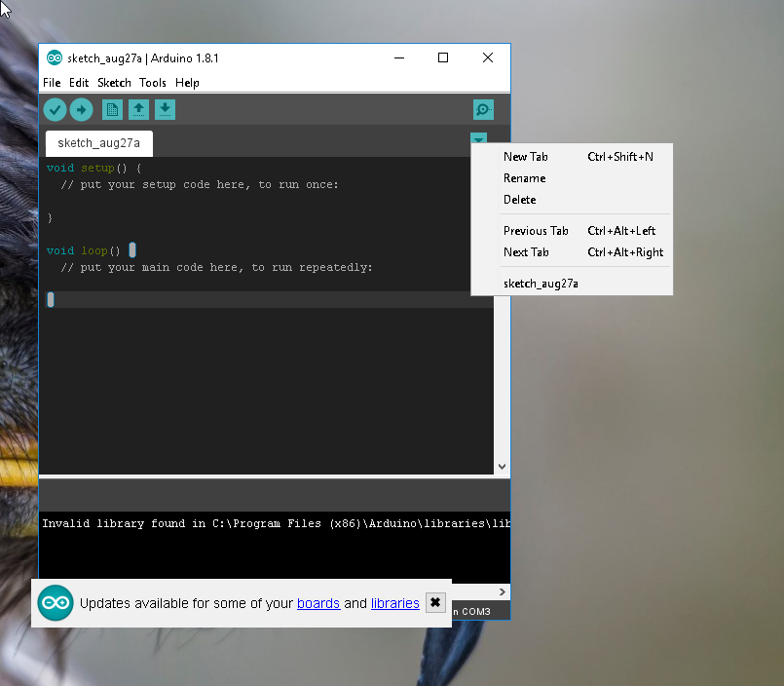Open the File menu
This screenshot has height=686, width=784.
tap(52, 83)
